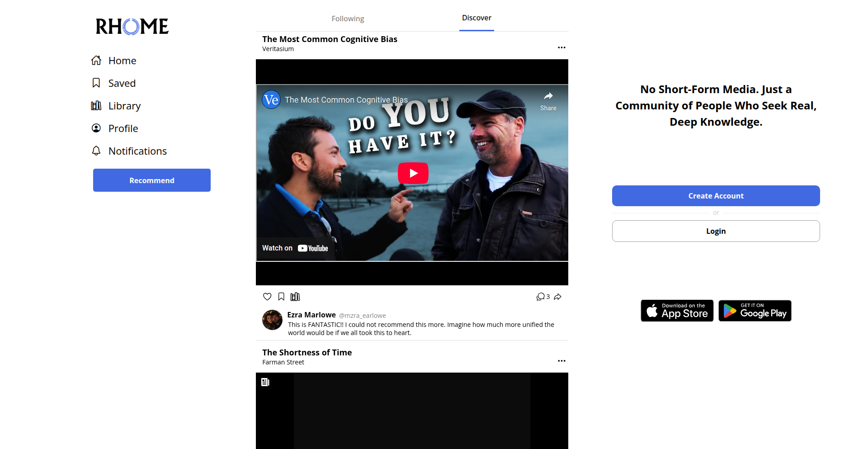Click the Library books icon in sidebar
This screenshot has height=449, width=868.
[96, 105]
